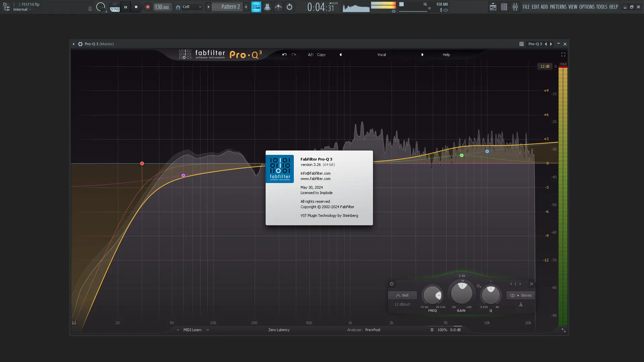Click the Pro-Q full screen icon
Screen dimensions: 644x362
[563, 55]
